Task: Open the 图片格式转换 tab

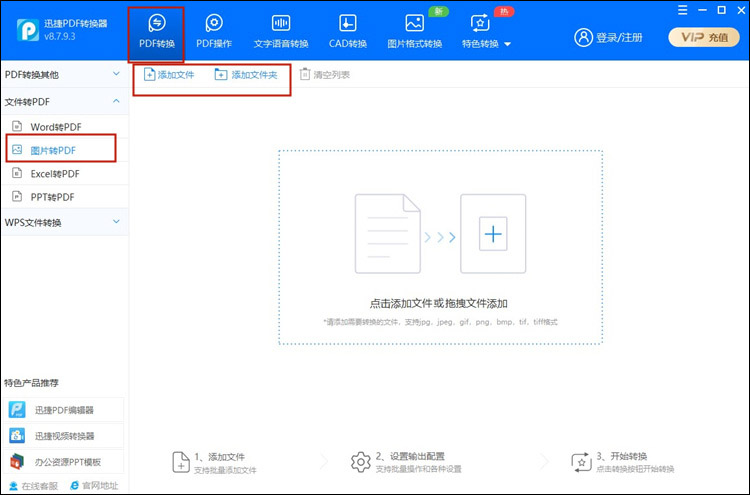Action: [x=414, y=33]
